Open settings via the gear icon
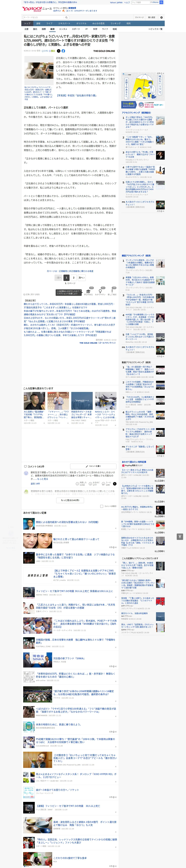The height and width of the screenshot is (868, 186). [161, 18]
